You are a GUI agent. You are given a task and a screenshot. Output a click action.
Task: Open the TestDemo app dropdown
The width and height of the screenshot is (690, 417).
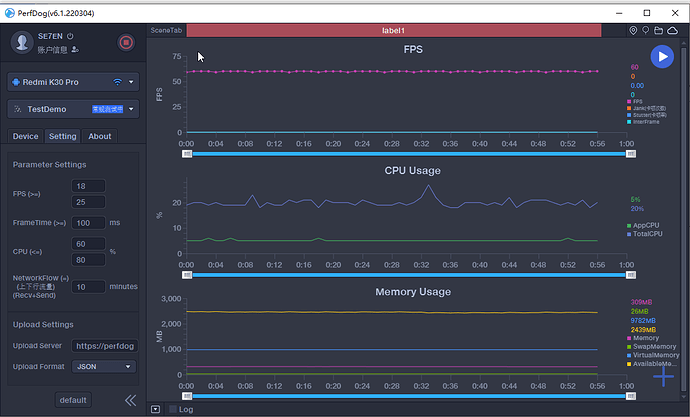[x=131, y=109]
